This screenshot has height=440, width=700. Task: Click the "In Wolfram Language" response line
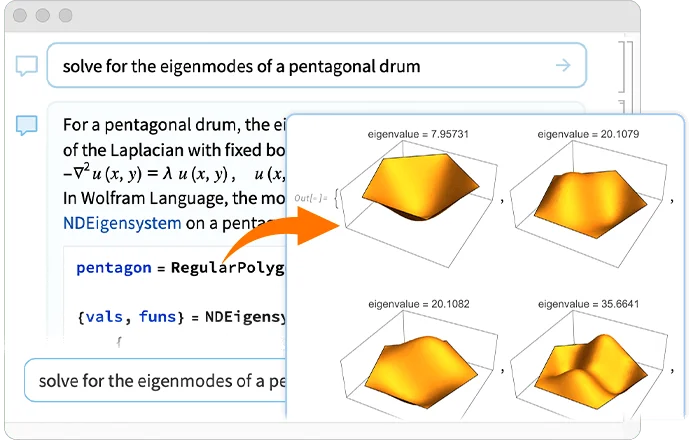174,198
